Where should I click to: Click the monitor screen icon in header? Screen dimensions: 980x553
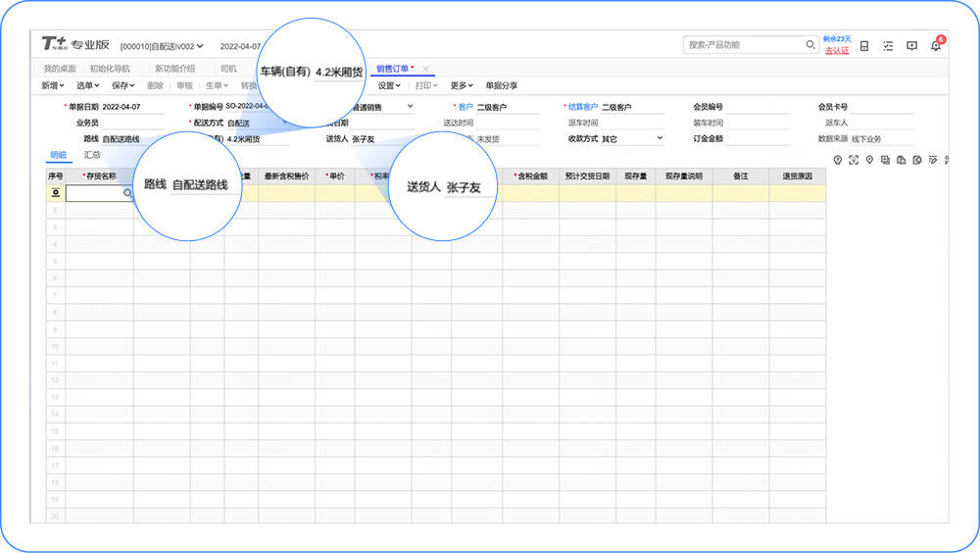pyautogui.click(x=911, y=46)
